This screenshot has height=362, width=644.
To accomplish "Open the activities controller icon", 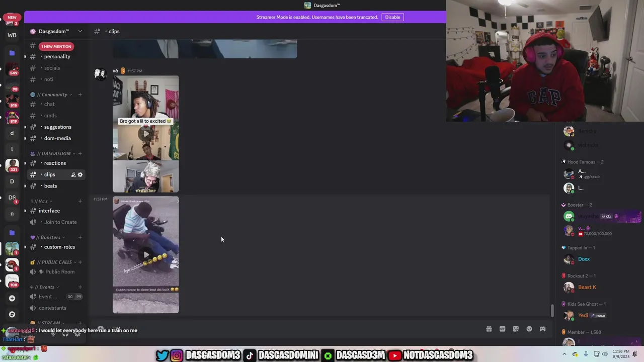I will click(543, 329).
